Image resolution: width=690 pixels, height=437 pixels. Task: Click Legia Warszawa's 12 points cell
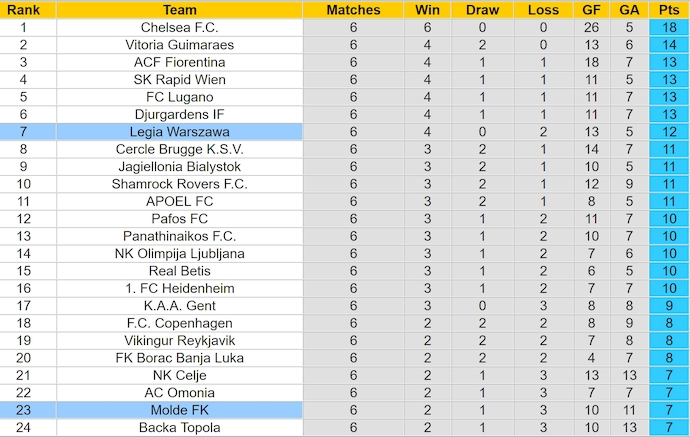tap(667, 132)
